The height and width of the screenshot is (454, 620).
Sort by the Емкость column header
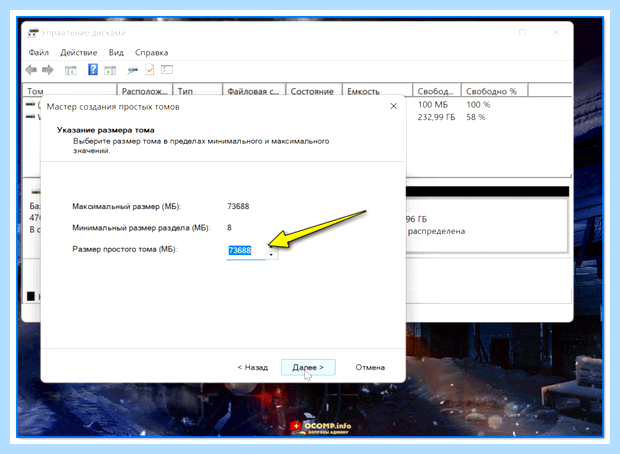[x=377, y=91]
